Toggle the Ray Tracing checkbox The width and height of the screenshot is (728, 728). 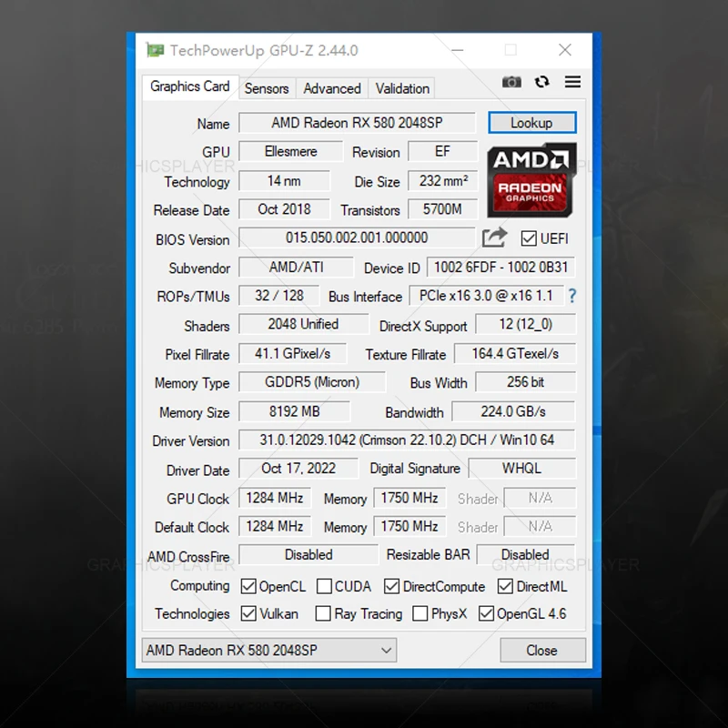click(323, 613)
